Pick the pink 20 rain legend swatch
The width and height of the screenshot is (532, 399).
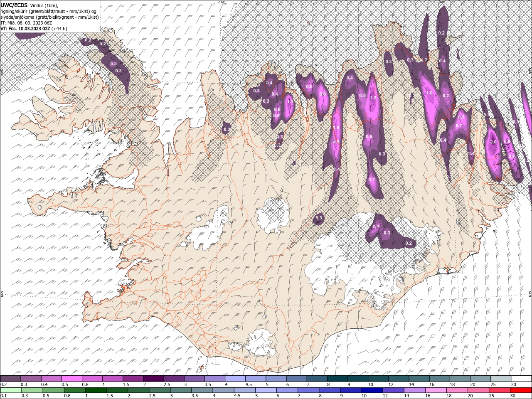(478, 390)
